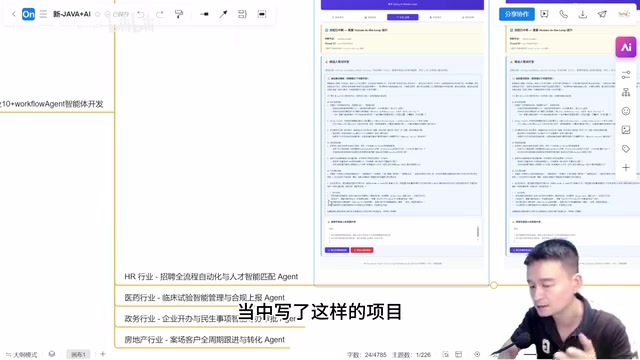Select the relationship arrow line tool
640x360 pixels.
click(223, 14)
